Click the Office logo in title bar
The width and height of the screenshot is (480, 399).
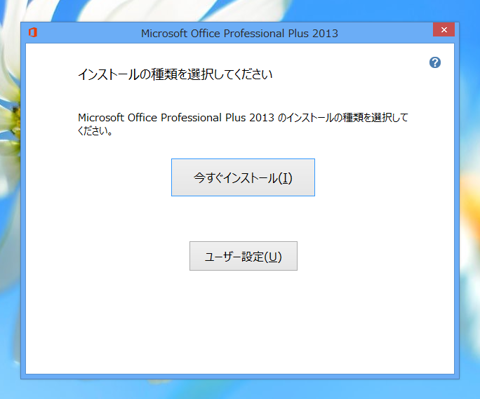[x=33, y=33]
